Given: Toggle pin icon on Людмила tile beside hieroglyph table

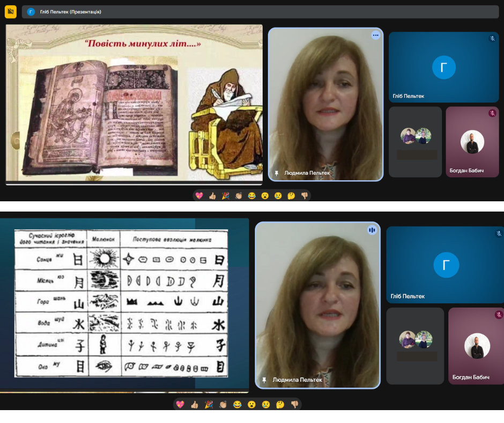Looking at the screenshot, I should click(x=264, y=380).
